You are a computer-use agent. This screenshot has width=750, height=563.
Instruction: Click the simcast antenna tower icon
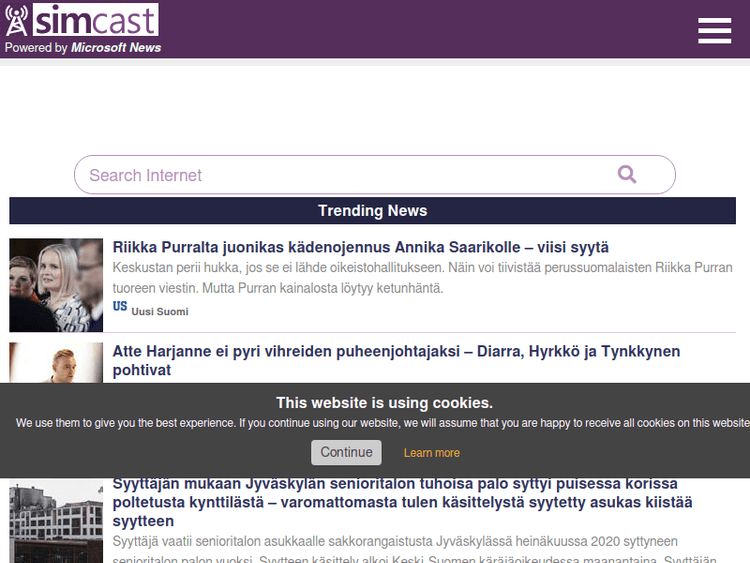click(17, 21)
